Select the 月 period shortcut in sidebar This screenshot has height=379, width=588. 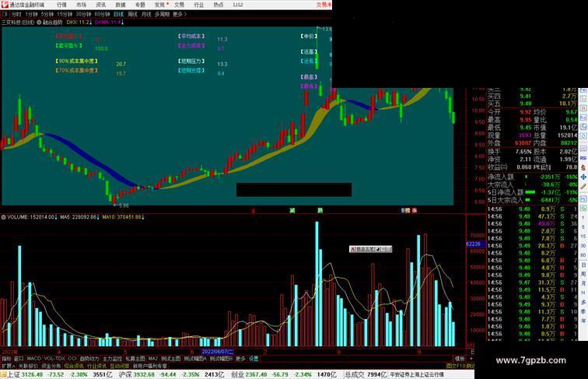pos(583,284)
